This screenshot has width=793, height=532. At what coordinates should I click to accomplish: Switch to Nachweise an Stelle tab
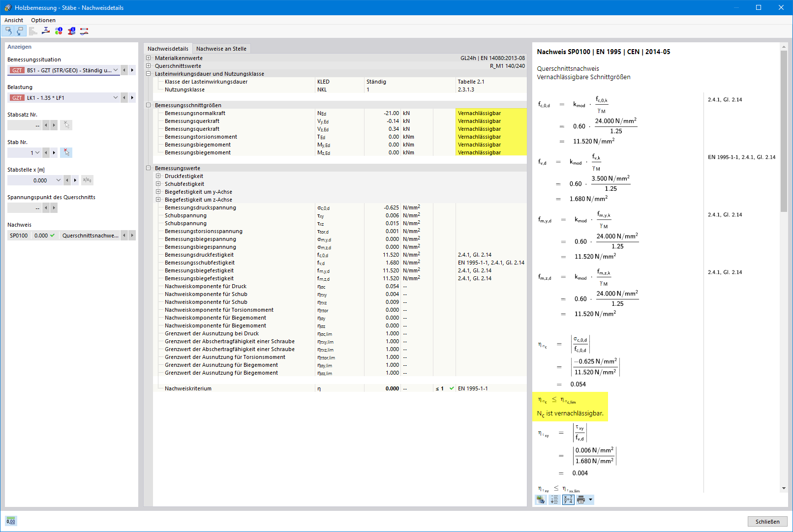point(221,49)
